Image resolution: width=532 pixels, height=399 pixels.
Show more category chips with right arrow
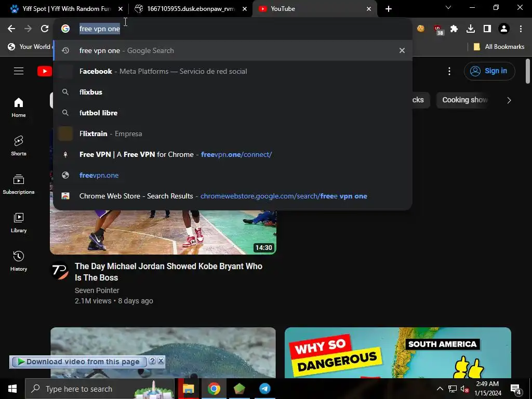coord(509,100)
